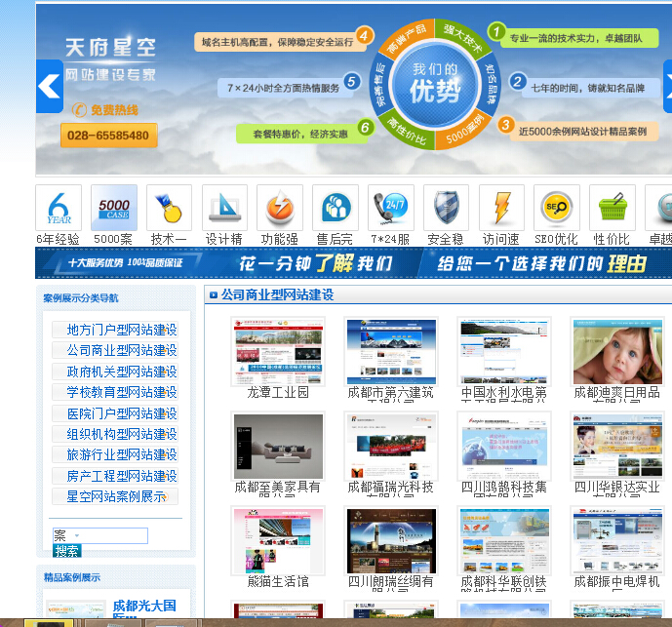672x627 pixels.
Task: Open the 成都光大国 featured case link
Action: [x=144, y=609]
